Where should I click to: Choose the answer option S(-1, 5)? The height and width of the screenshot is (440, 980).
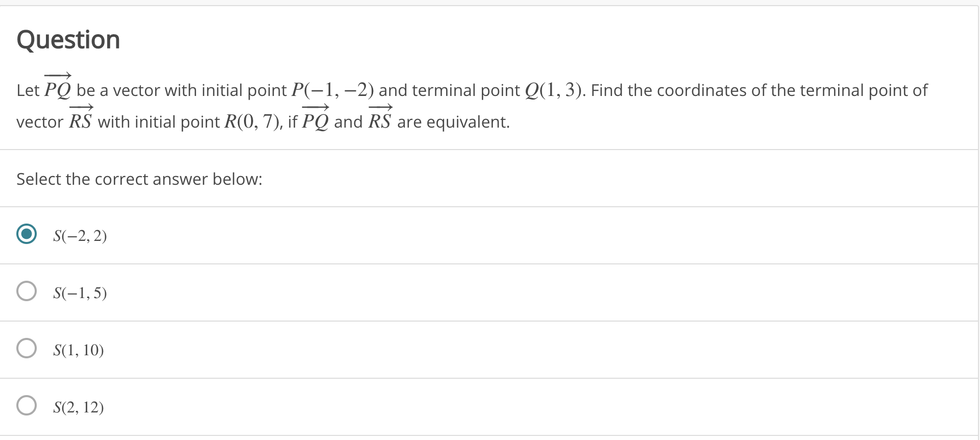tap(27, 291)
